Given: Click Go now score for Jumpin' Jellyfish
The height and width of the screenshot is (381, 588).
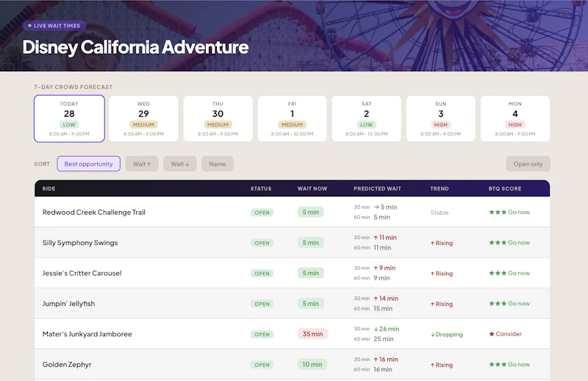Looking at the screenshot, I should coord(509,303).
